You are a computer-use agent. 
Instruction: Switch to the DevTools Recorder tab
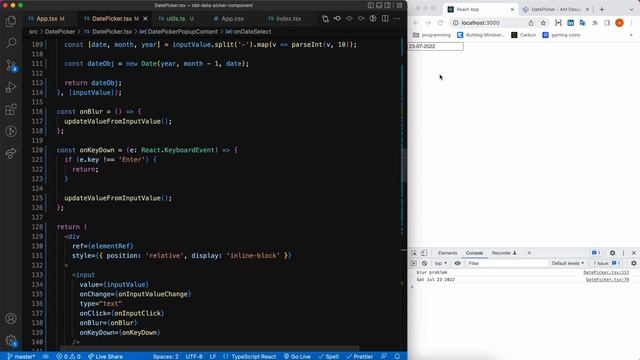504,253
